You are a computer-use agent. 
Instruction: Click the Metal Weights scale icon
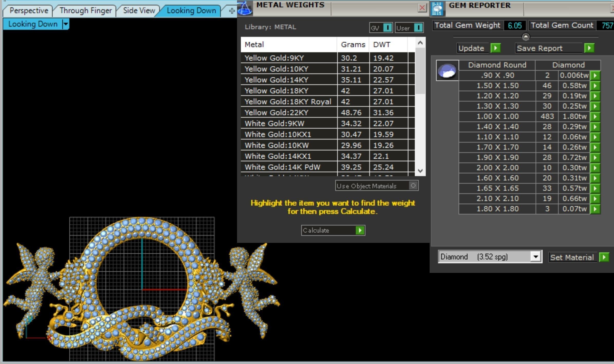(244, 8)
